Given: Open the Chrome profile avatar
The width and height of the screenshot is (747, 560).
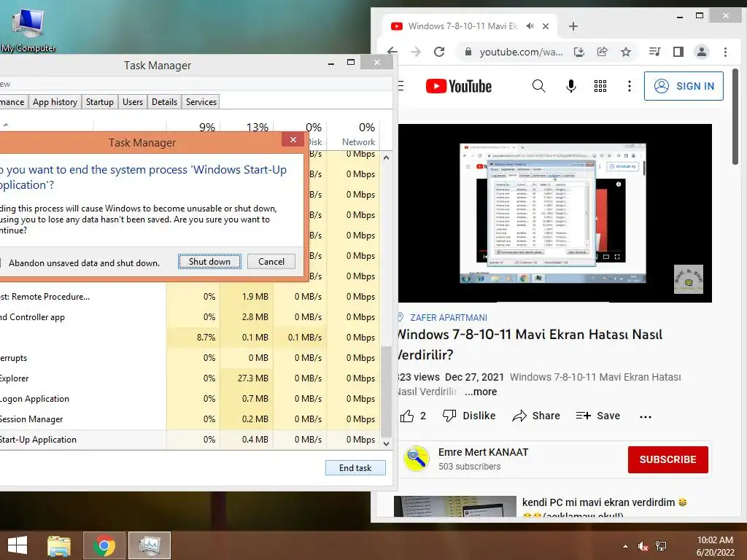Looking at the screenshot, I should [x=701, y=52].
